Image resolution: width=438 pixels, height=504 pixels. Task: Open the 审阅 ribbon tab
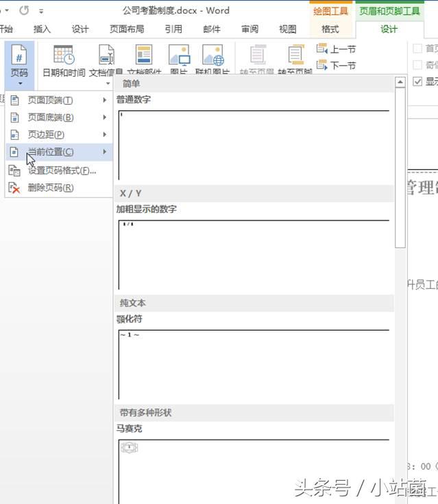pos(250,29)
